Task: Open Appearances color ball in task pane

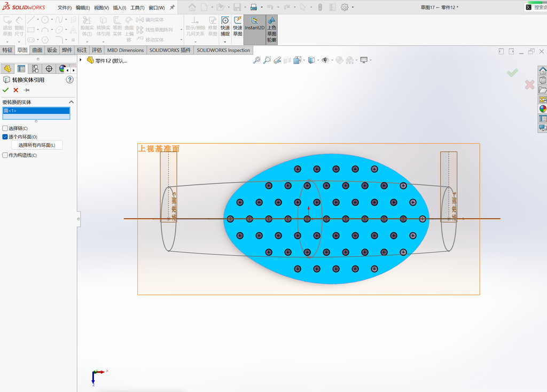Action: pos(543,109)
